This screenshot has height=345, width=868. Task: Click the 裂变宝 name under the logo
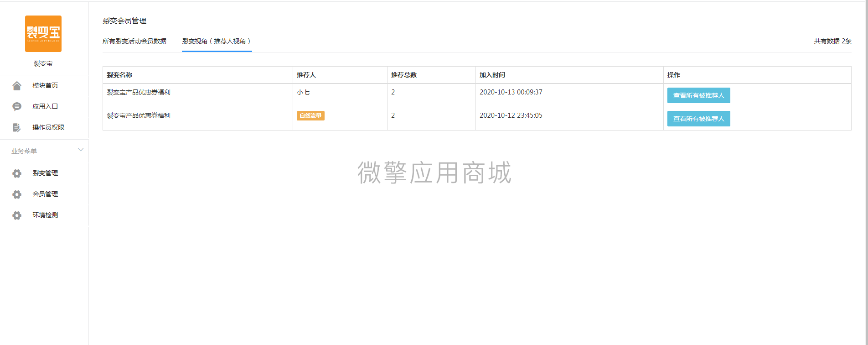point(43,63)
